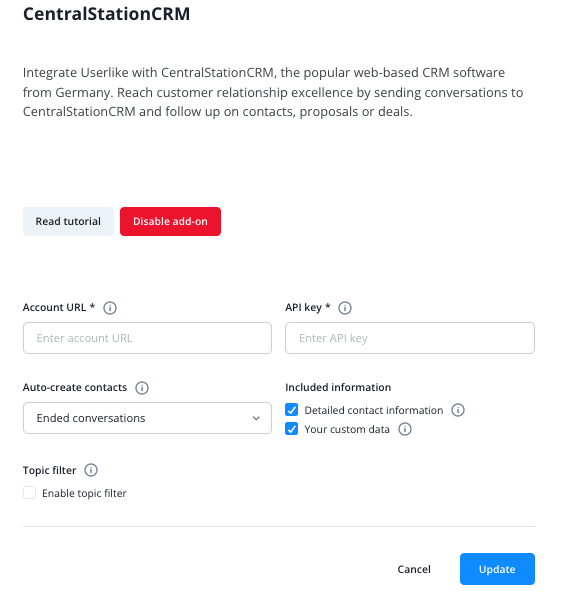
Task: Click the Your custom data label text
Action: pos(347,430)
